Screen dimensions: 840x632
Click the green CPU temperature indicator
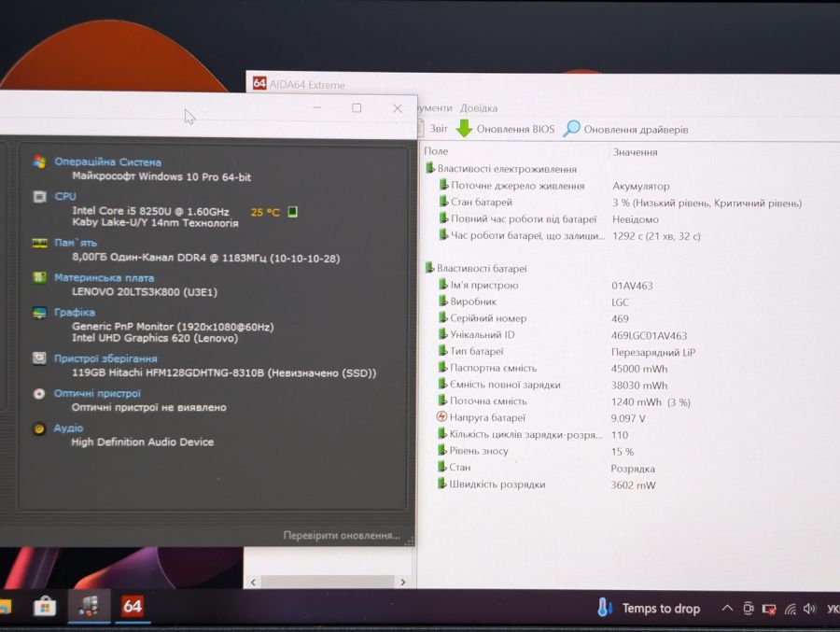click(x=292, y=212)
